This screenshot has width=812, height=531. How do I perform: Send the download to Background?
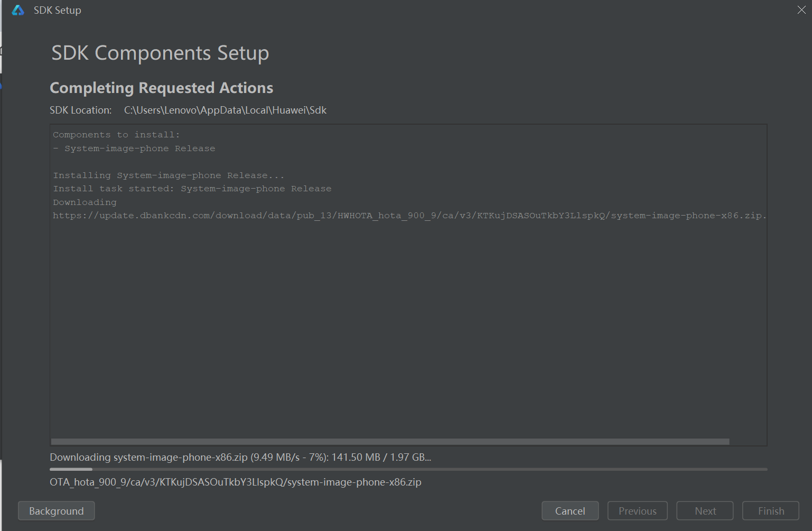57,511
